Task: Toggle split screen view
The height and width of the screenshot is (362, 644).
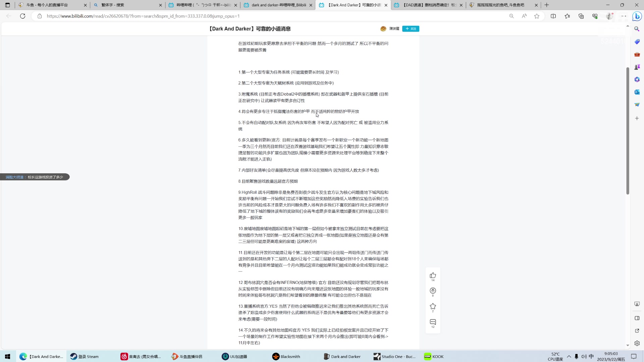Action: coord(553,16)
